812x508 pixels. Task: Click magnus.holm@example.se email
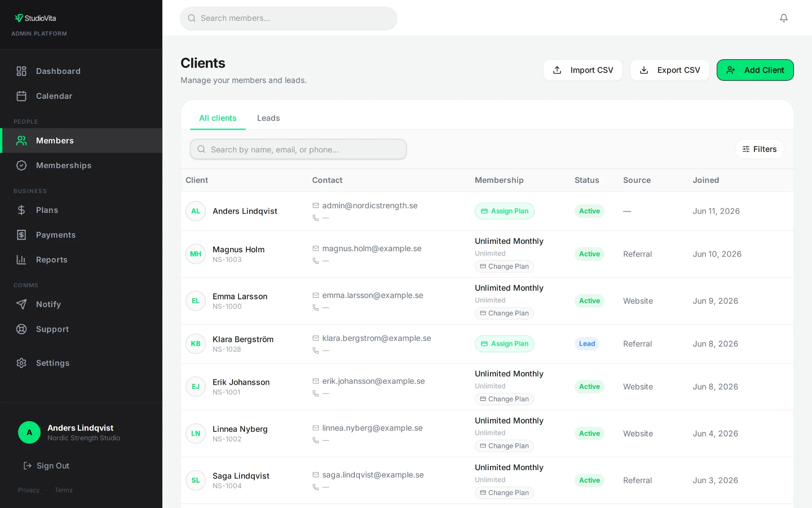tap(372, 248)
